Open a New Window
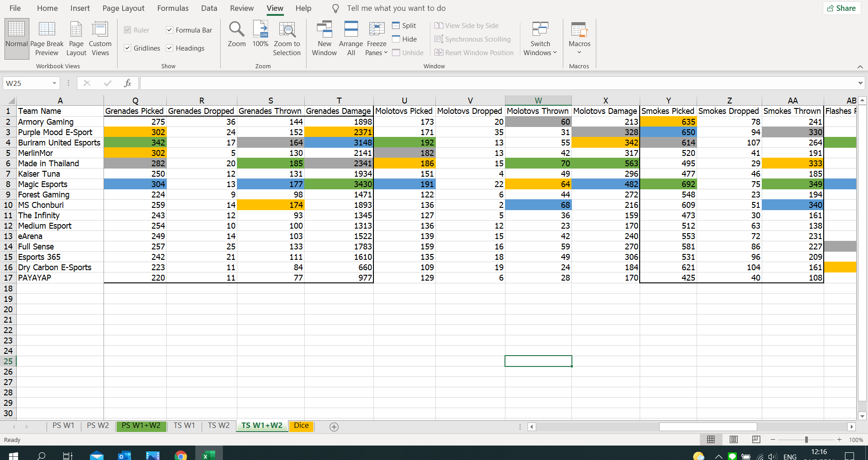Viewport: 868px width, 460px height. click(324, 39)
